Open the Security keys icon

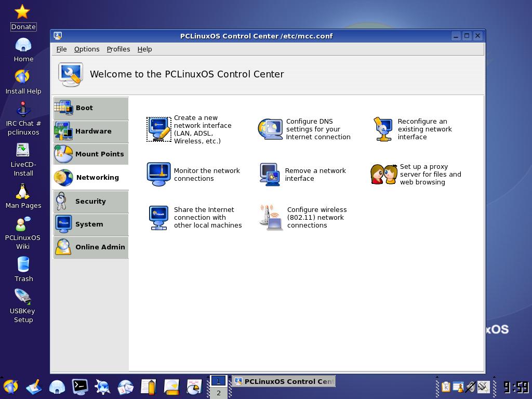pos(61,201)
